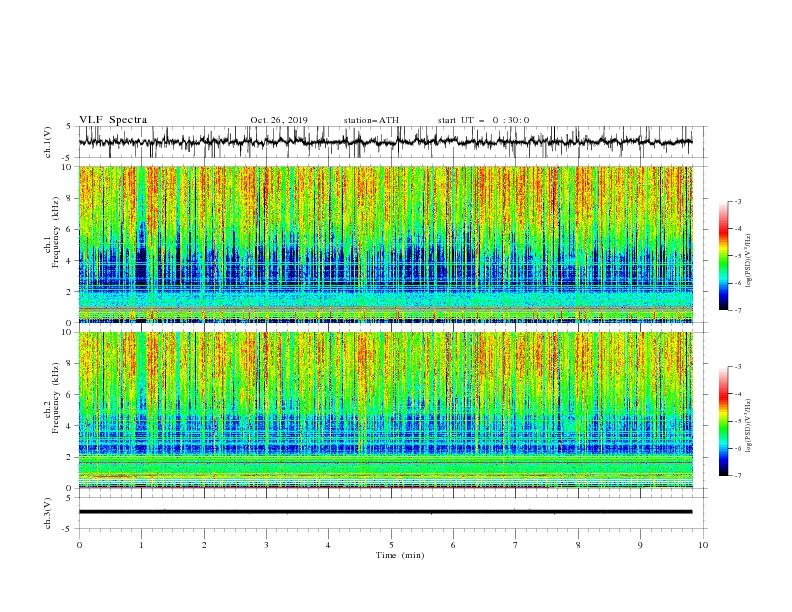
Task: Click the ch.2 color scale bar
Action: tap(724, 421)
